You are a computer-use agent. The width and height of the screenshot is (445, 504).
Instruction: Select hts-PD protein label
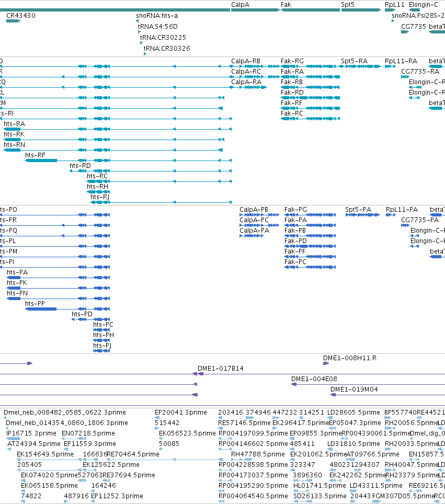82,314
